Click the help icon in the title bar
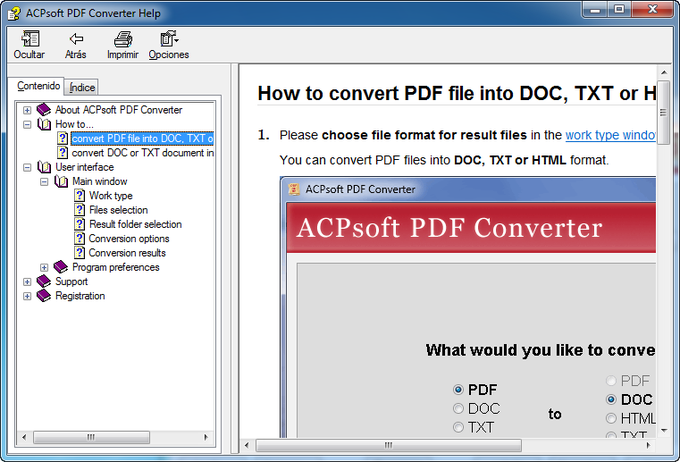Image resolution: width=680 pixels, height=462 pixels. (13, 13)
